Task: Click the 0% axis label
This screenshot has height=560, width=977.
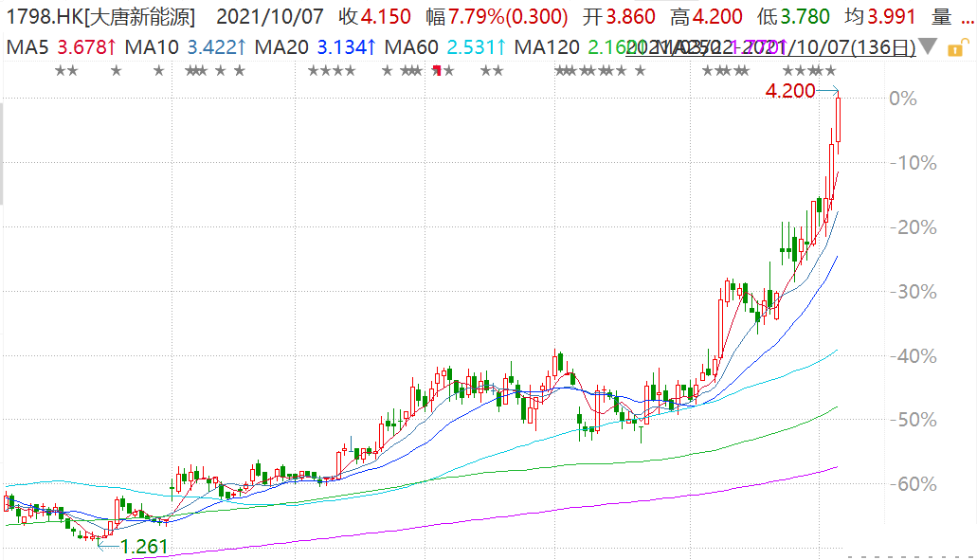Action: click(x=903, y=99)
